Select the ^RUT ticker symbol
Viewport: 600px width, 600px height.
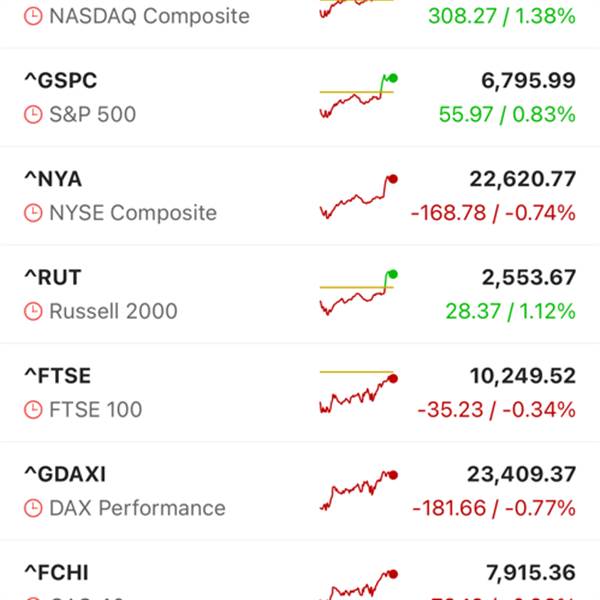pos(53,278)
